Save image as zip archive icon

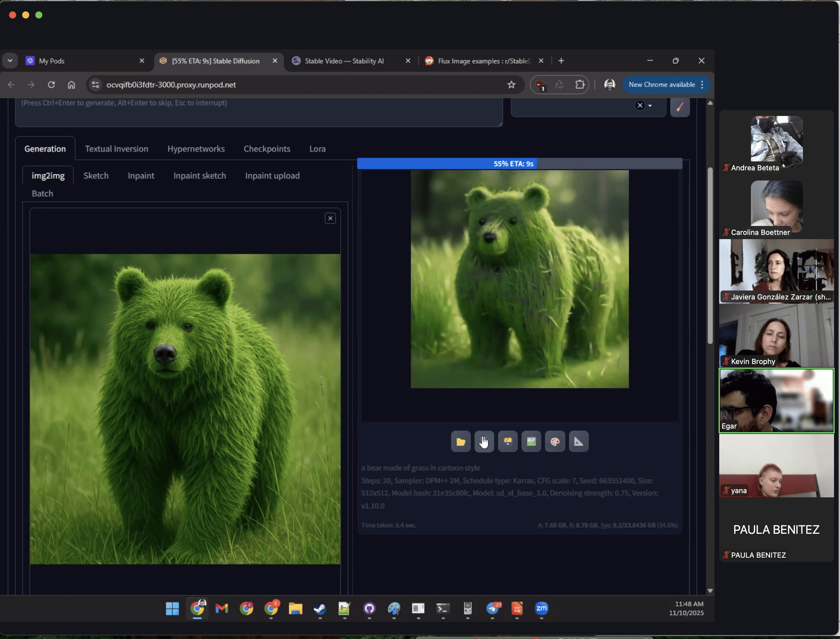pyautogui.click(x=508, y=442)
